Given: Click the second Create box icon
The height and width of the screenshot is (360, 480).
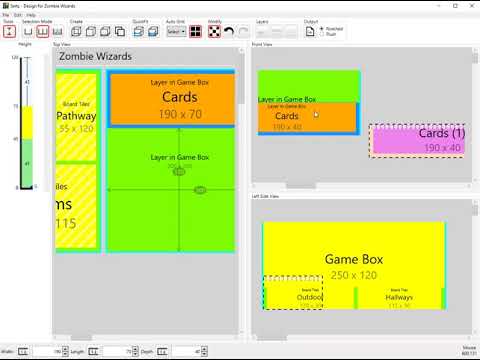Looking at the screenshot, I should point(91,32).
